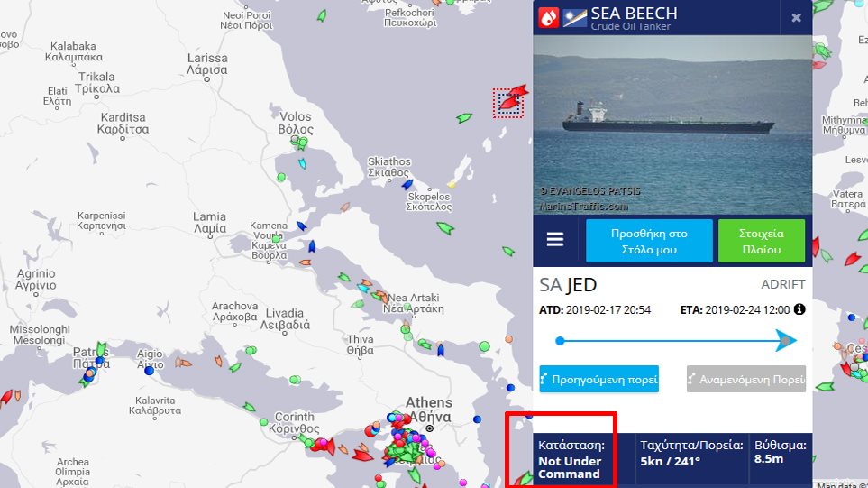Screen dimensions: 868x488
Task: Close the Sea Beech vessel panel
Action: coord(796,18)
